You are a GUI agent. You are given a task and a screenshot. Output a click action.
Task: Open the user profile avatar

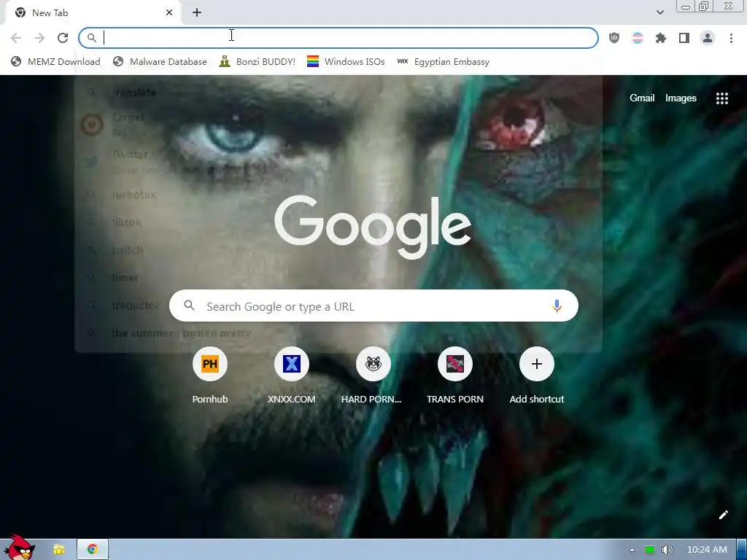tap(708, 38)
